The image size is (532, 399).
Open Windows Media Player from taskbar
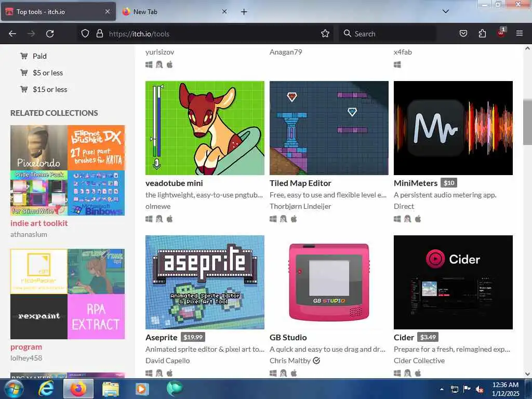pyautogui.click(x=141, y=389)
